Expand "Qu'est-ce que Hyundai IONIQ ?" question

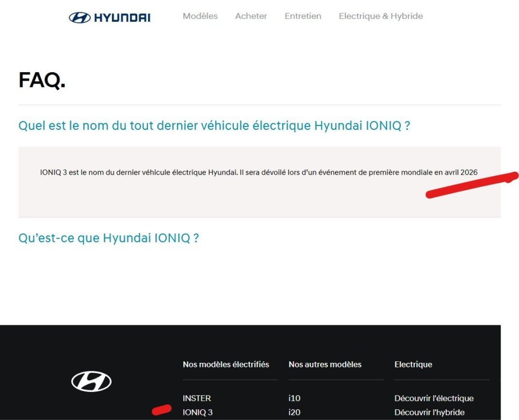coord(109,238)
